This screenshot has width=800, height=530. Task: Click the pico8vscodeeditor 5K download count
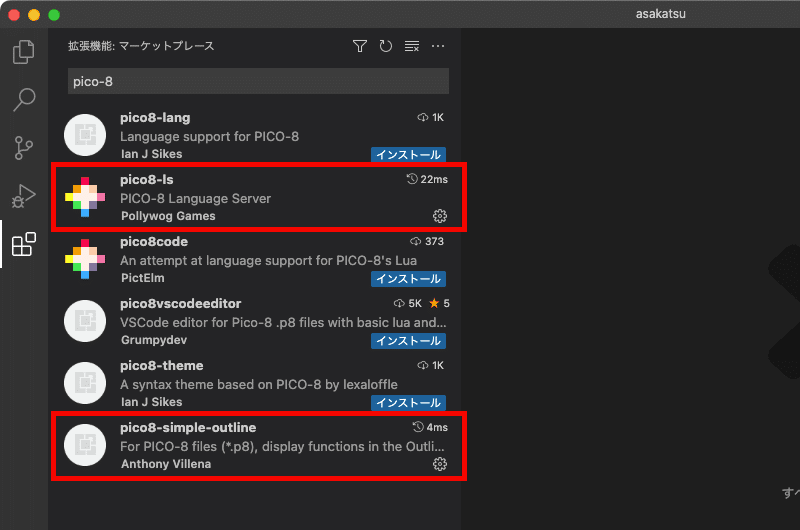coord(408,304)
